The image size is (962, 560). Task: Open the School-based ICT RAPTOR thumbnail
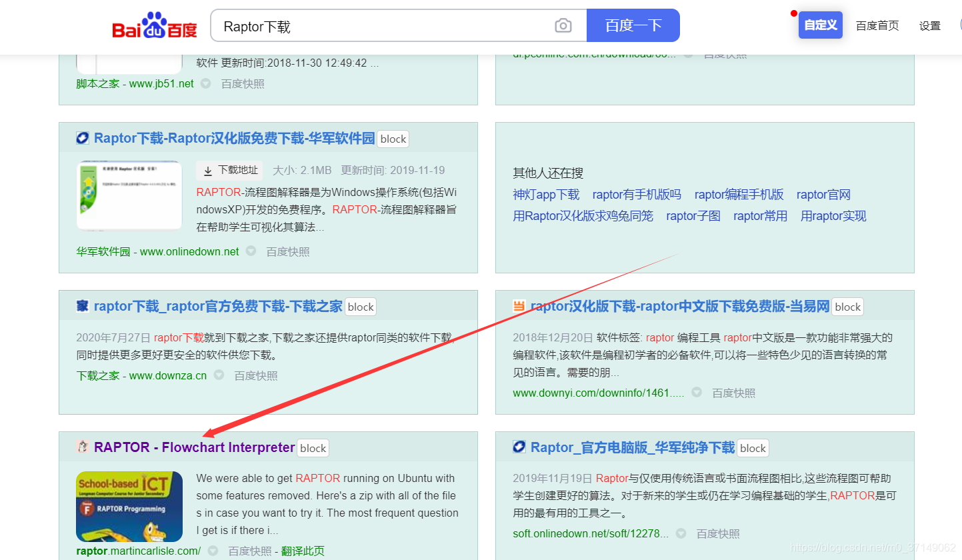[x=129, y=507]
